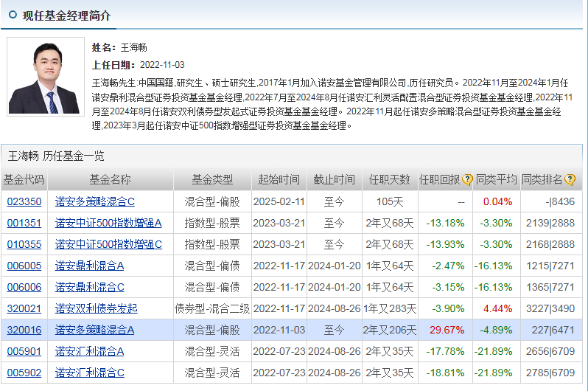Open the 诺安中证500指数增强A fund link
588x391 pixels.
pos(108,223)
